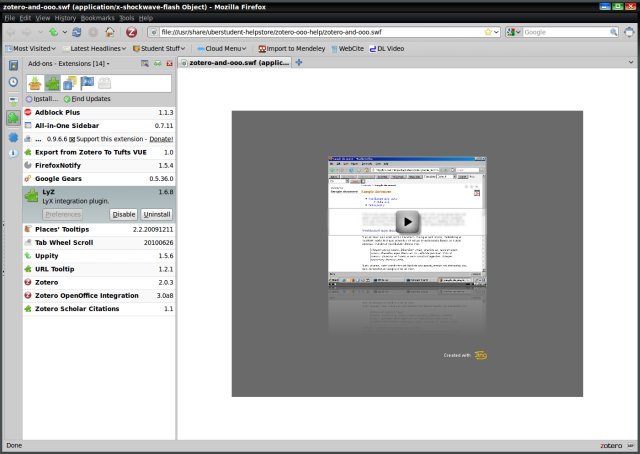Click the Uninstall button for LyZ

click(x=157, y=214)
